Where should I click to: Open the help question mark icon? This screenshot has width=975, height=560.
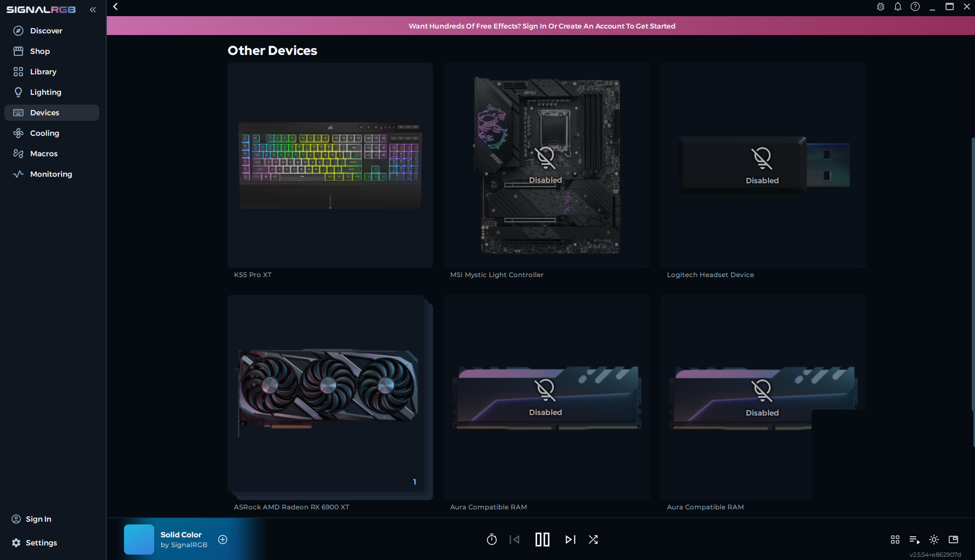[915, 7]
